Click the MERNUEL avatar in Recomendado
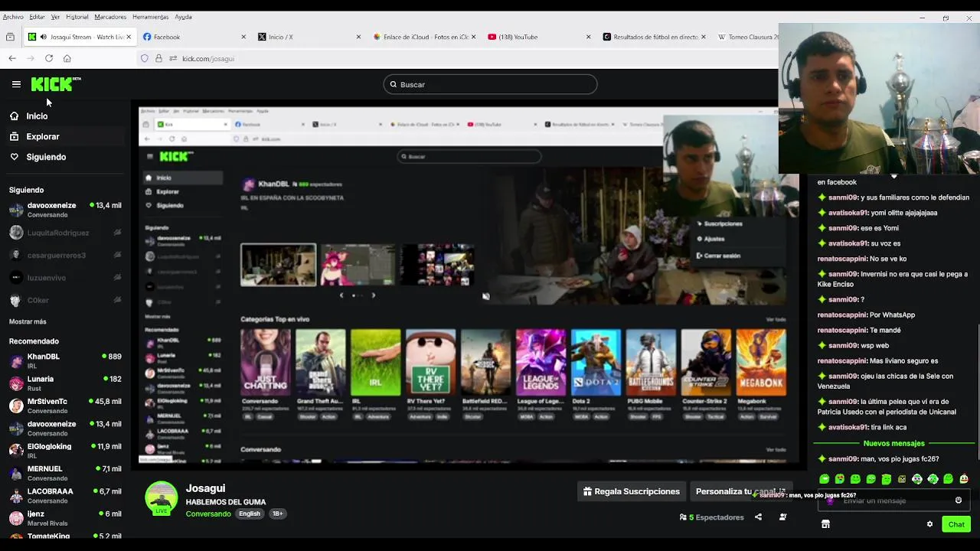980x551 pixels. [x=16, y=473]
